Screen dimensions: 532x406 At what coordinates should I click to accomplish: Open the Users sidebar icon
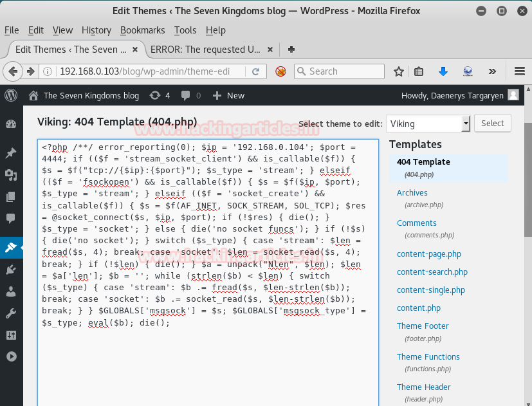tap(11, 291)
